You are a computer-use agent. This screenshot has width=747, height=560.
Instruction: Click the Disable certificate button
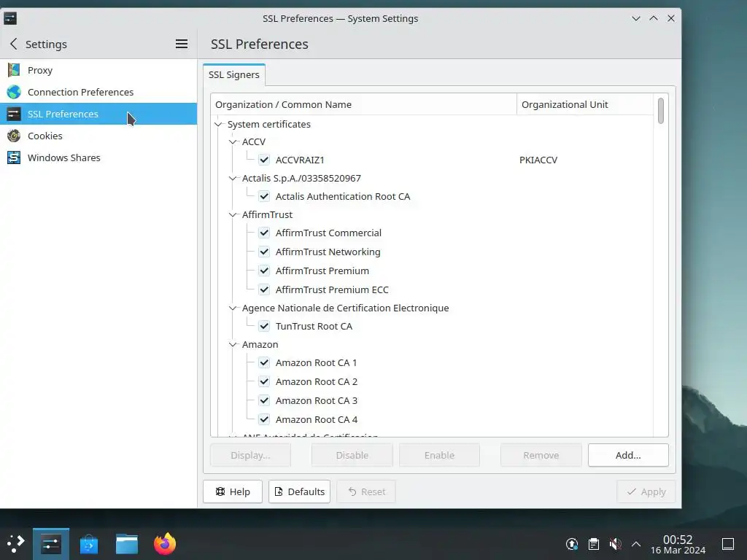coord(352,455)
